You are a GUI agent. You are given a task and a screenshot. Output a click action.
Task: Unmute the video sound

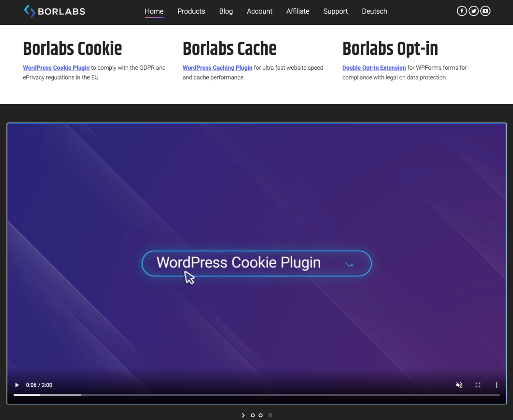click(459, 385)
